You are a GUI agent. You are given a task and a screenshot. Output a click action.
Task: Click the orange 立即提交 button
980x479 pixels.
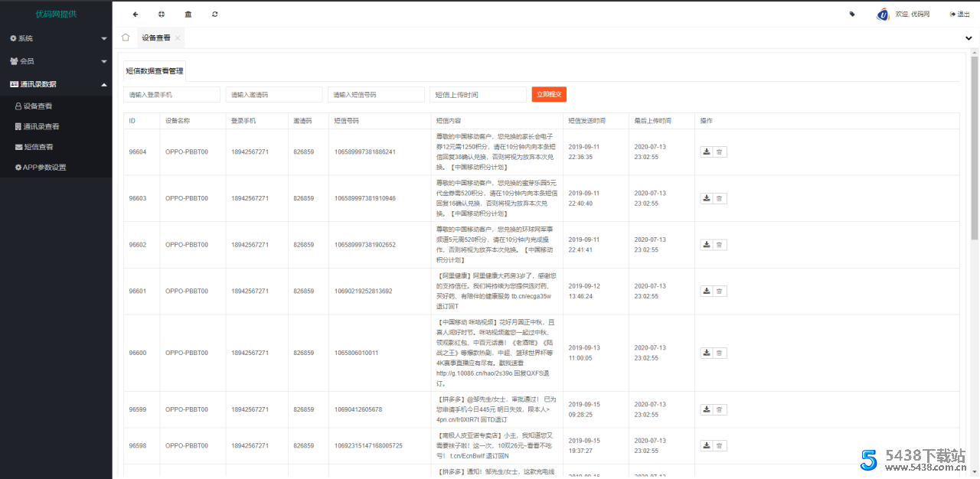click(549, 94)
